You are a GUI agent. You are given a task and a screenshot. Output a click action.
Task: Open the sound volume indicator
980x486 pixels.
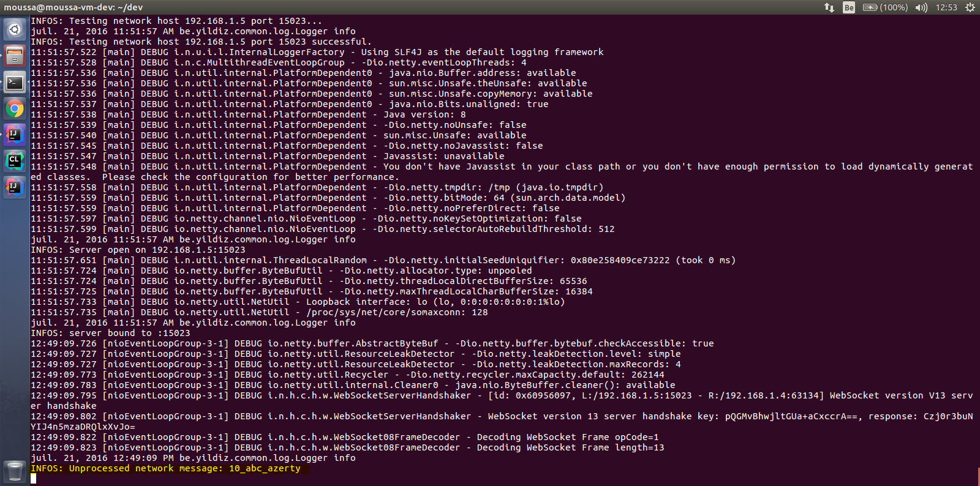click(x=921, y=7)
